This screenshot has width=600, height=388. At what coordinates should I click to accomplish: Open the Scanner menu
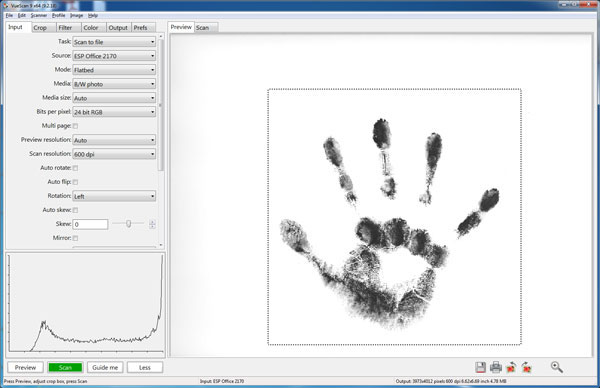[x=39, y=15]
